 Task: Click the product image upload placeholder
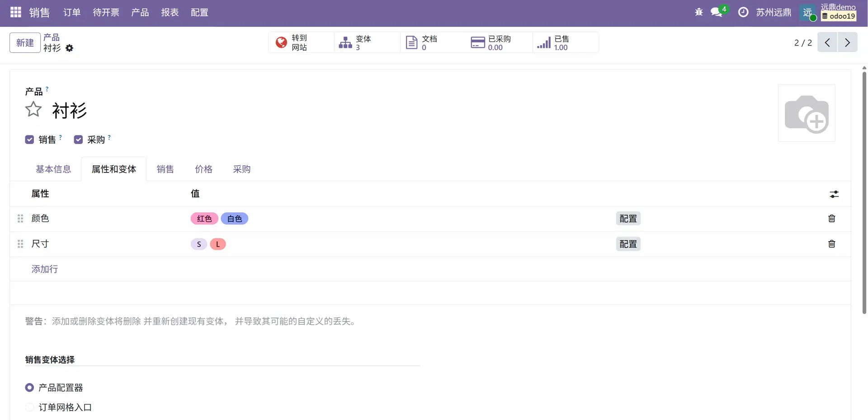807,113
